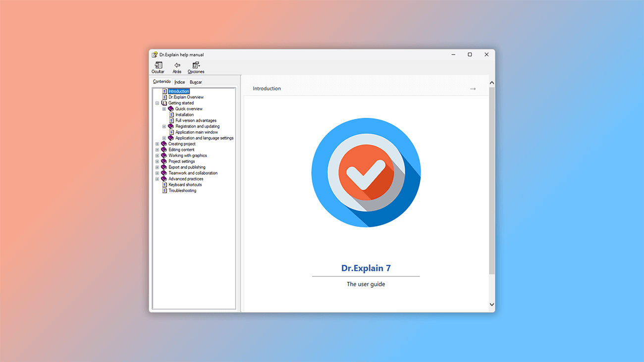This screenshot has height=362, width=644.
Task: Open the Buscar tab
Action: click(x=196, y=82)
